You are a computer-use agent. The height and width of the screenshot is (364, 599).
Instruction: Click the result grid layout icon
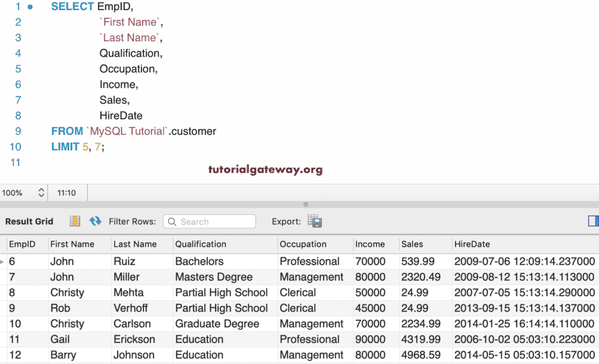75,221
